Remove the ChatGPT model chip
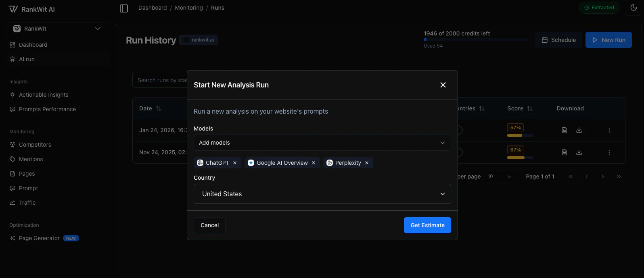This screenshot has height=278, width=644. point(235,163)
